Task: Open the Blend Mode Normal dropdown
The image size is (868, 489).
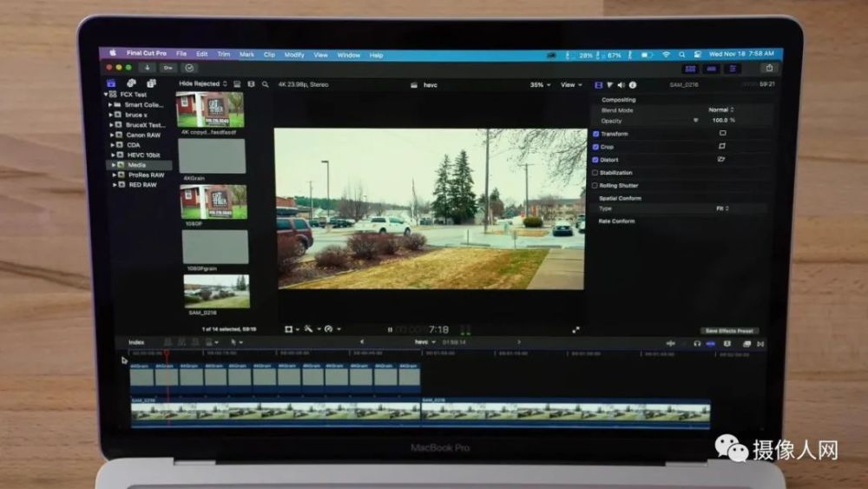Action: pyautogui.click(x=720, y=109)
